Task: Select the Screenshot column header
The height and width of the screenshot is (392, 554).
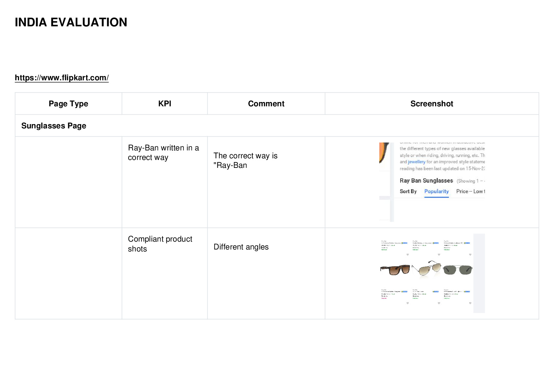Action: (x=432, y=104)
